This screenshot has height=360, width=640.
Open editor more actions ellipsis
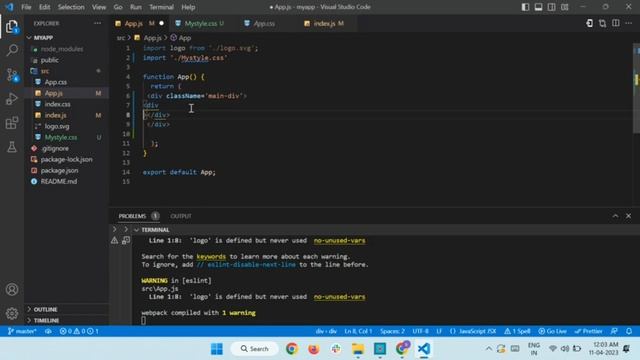point(629,23)
